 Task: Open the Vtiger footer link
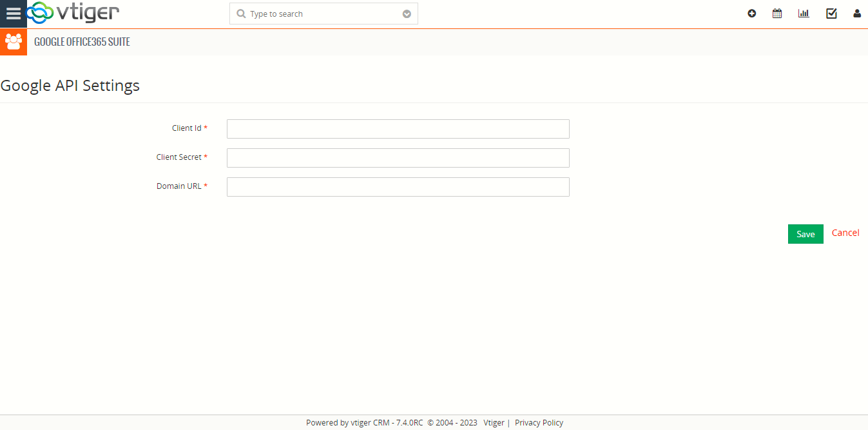point(494,423)
